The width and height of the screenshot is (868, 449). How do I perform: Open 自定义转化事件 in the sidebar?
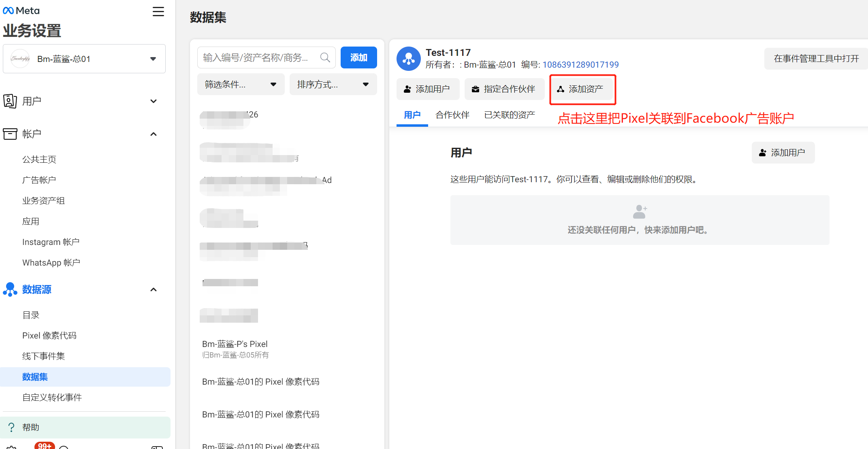click(x=52, y=397)
